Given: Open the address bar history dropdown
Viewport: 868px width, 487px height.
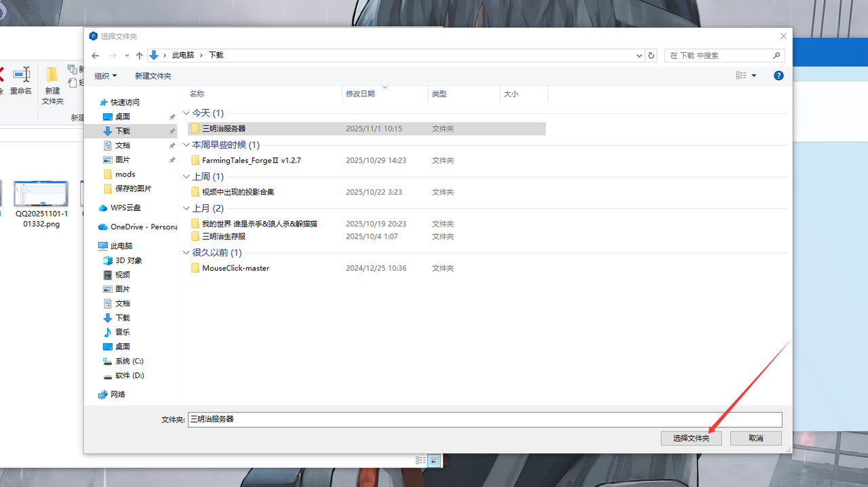Looking at the screenshot, I should point(639,56).
